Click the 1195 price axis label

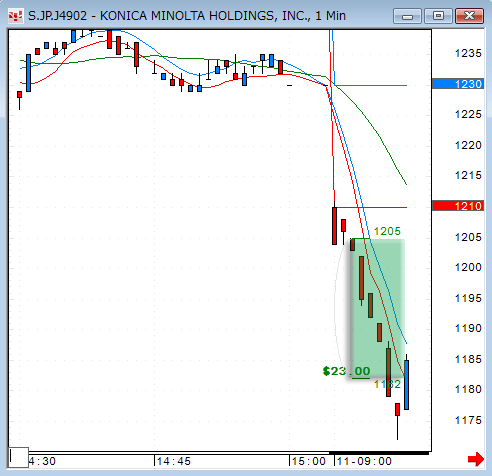point(468,298)
